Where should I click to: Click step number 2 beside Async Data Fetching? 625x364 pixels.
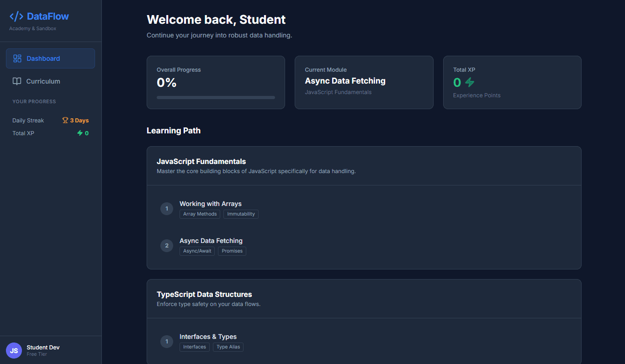pyautogui.click(x=167, y=245)
